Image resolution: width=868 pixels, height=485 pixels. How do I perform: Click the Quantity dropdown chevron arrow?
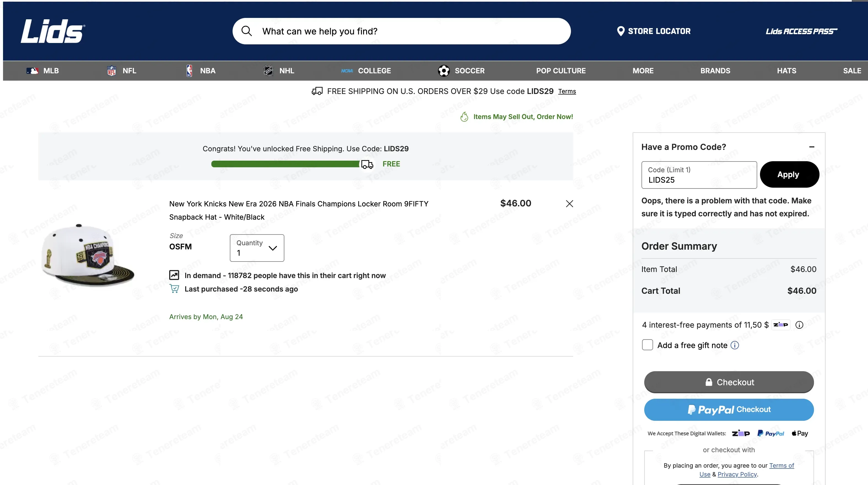(273, 248)
